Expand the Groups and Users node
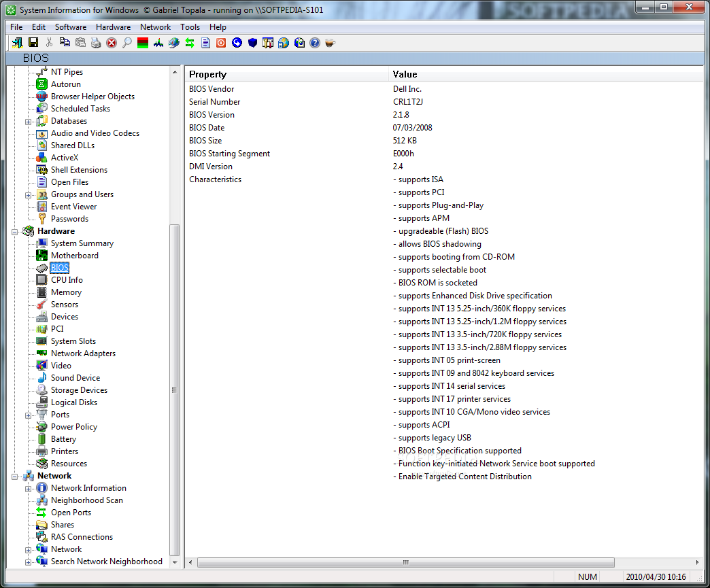The width and height of the screenshot is (710, 588). click(x=28, y=195)
